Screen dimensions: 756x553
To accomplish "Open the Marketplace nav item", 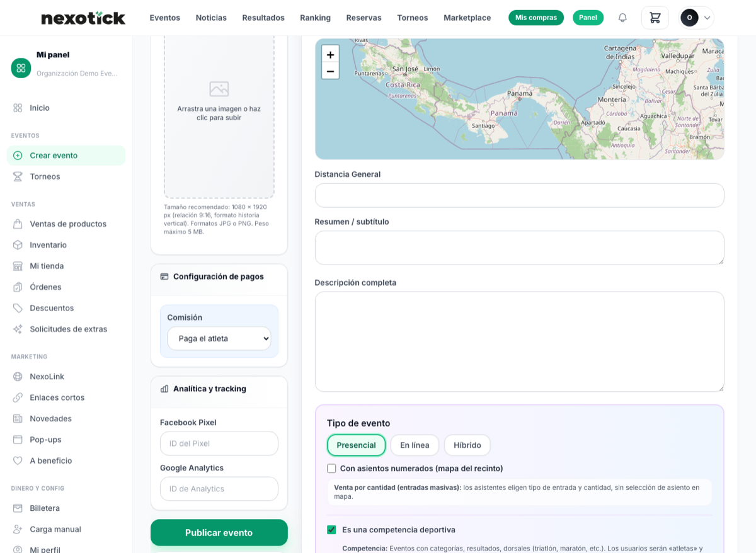I will 467,18.
